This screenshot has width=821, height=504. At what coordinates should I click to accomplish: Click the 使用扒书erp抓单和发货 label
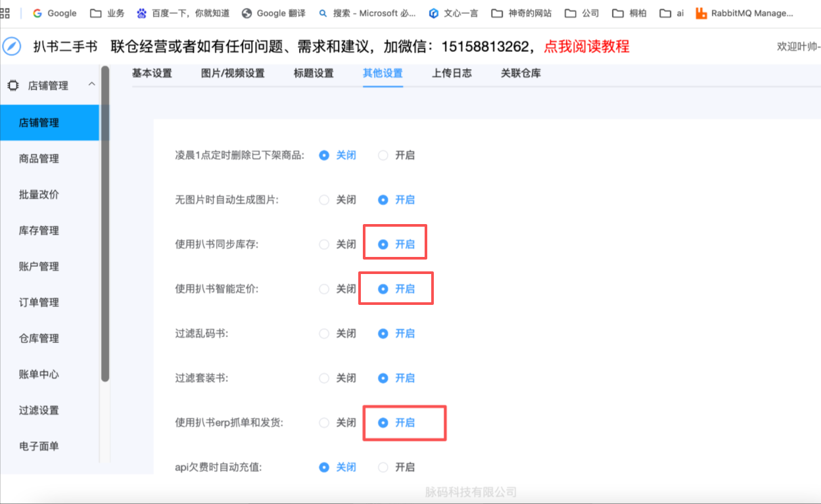229,423
